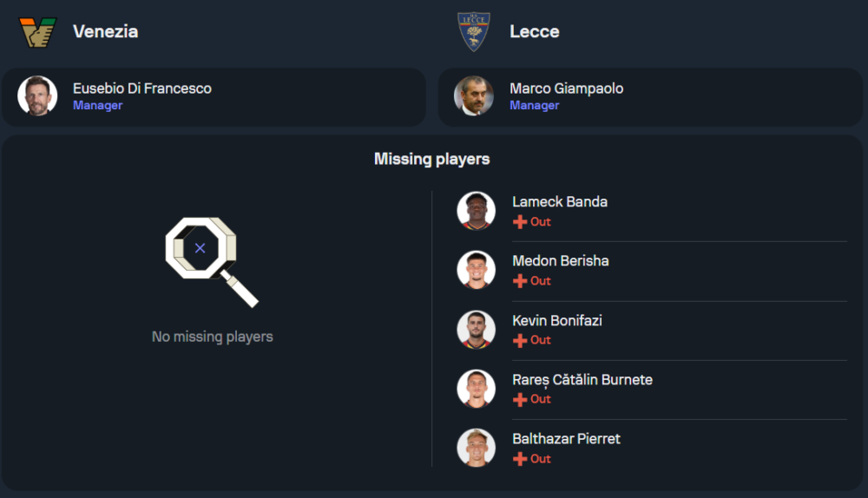Select the Marco Giampaolo name
Viewport: 868px width, 498px height.
[566, 88]
